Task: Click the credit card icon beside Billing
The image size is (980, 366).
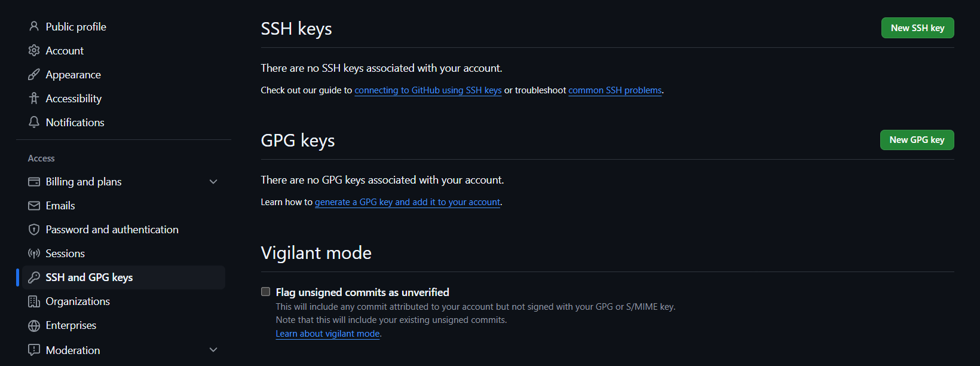Action: pos(34,181)
